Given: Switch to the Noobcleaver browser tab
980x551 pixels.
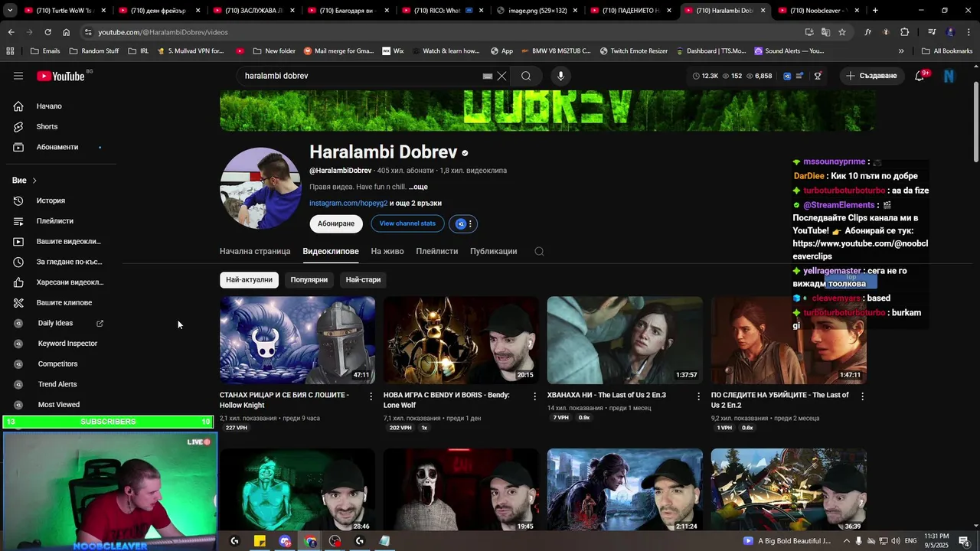Looking at the screenshot, I should tap(817, 11).
